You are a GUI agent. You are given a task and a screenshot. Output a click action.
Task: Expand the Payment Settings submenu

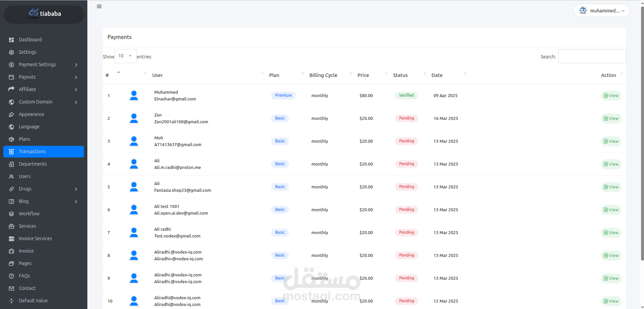coord(76,65)
